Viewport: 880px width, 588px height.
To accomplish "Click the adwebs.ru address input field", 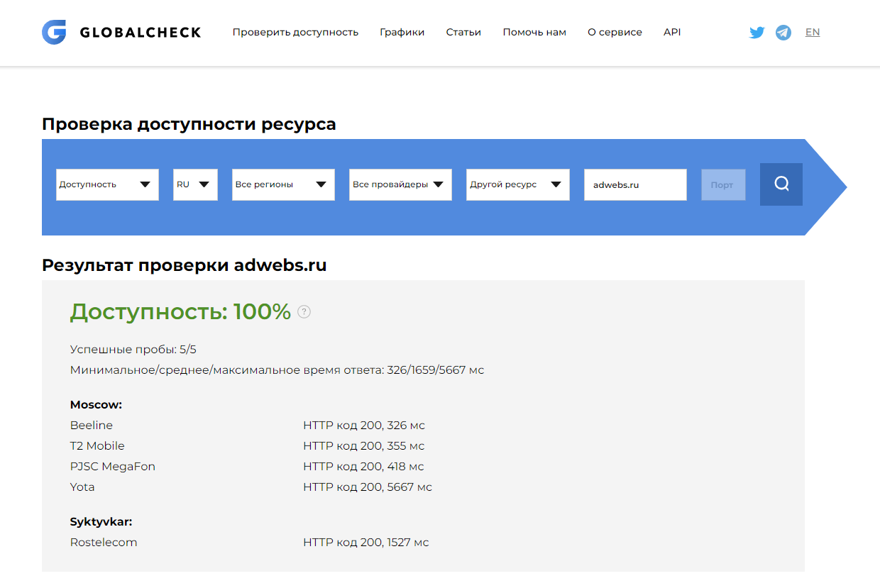I will (x=635, y=184).
